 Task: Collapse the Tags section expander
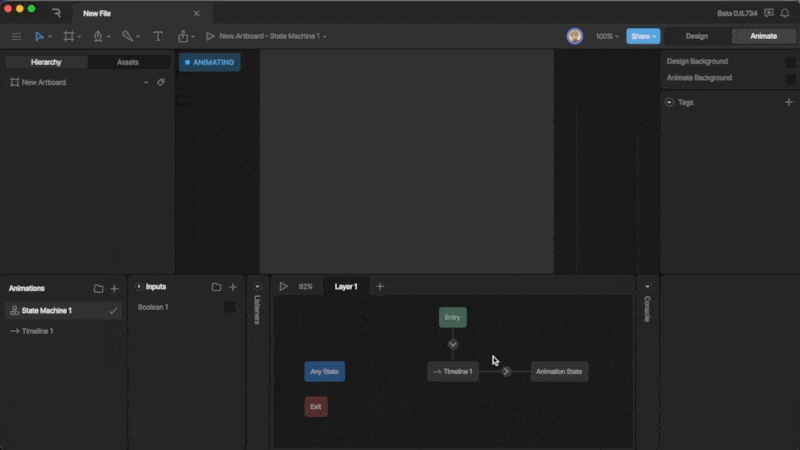(669, 102)
